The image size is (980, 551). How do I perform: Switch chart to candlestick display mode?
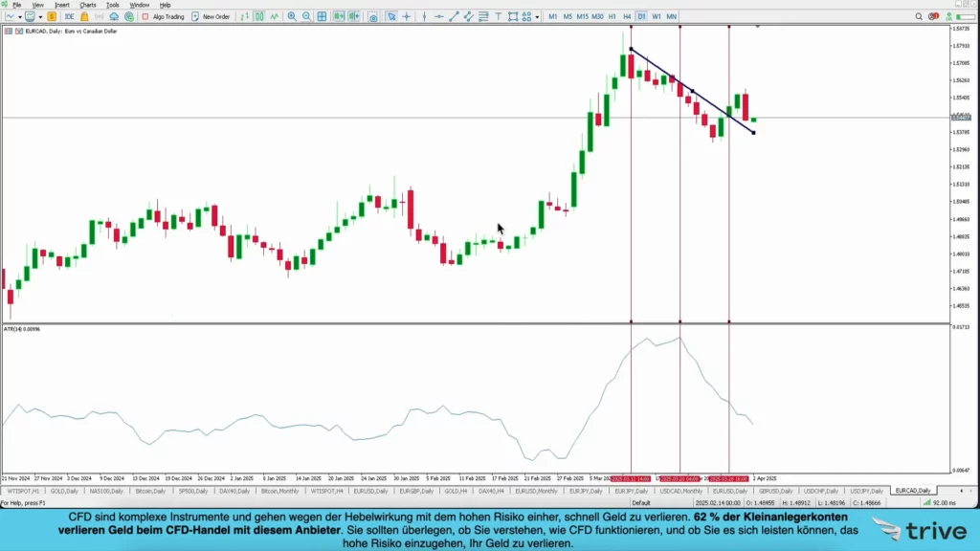[x=259, y=16]
